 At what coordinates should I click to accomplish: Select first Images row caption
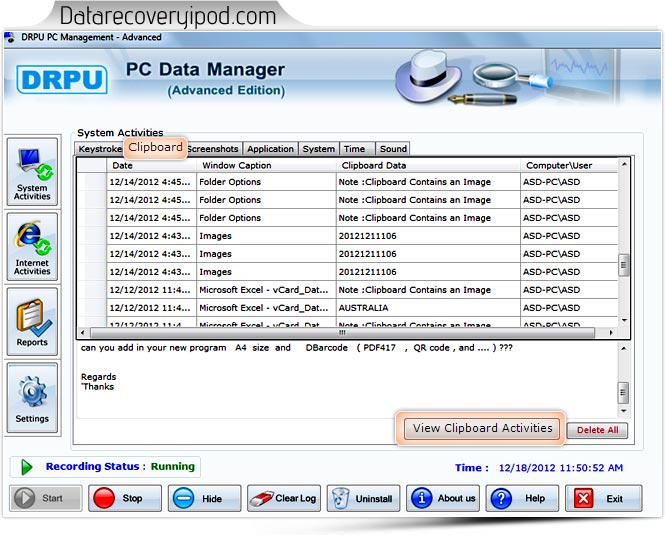click(x=215, y=236)
